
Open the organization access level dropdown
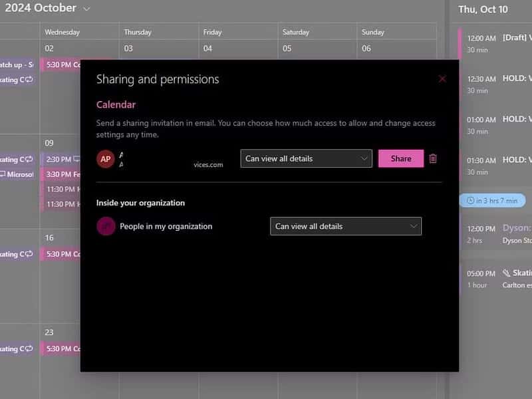coord(345,226)
